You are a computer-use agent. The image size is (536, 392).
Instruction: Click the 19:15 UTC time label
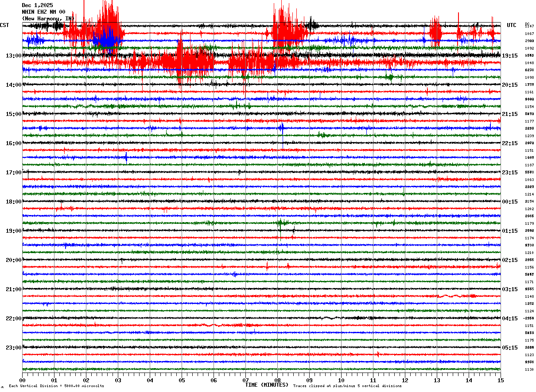tap(510, 55)
